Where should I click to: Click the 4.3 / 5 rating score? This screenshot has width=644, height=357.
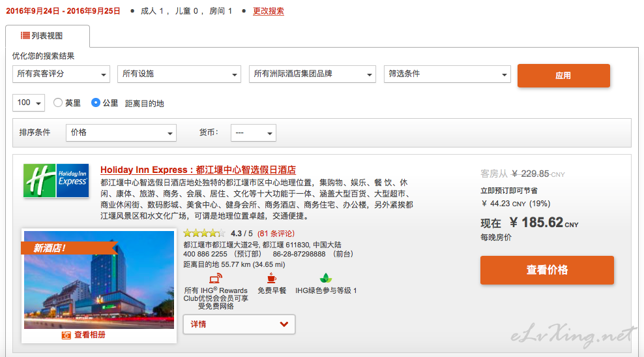tap(242, 234)
